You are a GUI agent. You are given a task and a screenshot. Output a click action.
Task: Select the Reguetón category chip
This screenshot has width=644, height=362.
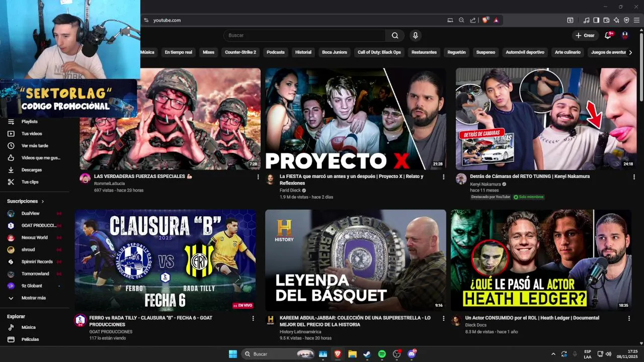(456, 52)
